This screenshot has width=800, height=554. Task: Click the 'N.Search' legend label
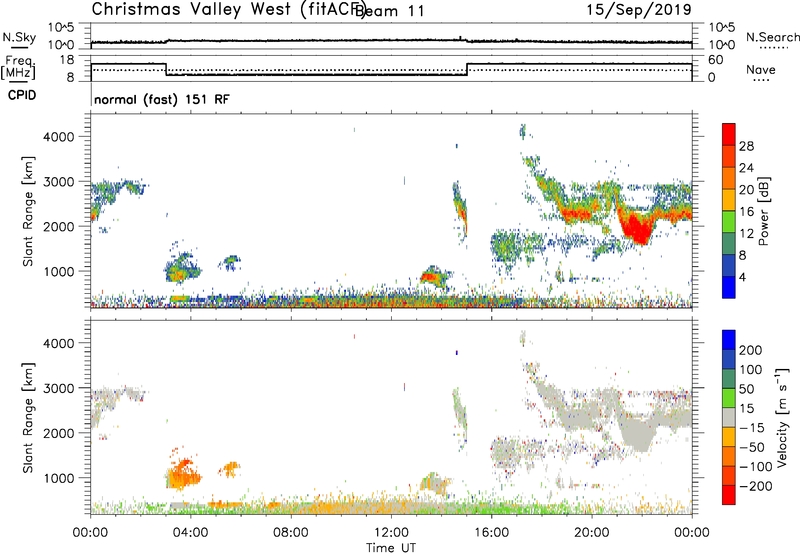772,37
